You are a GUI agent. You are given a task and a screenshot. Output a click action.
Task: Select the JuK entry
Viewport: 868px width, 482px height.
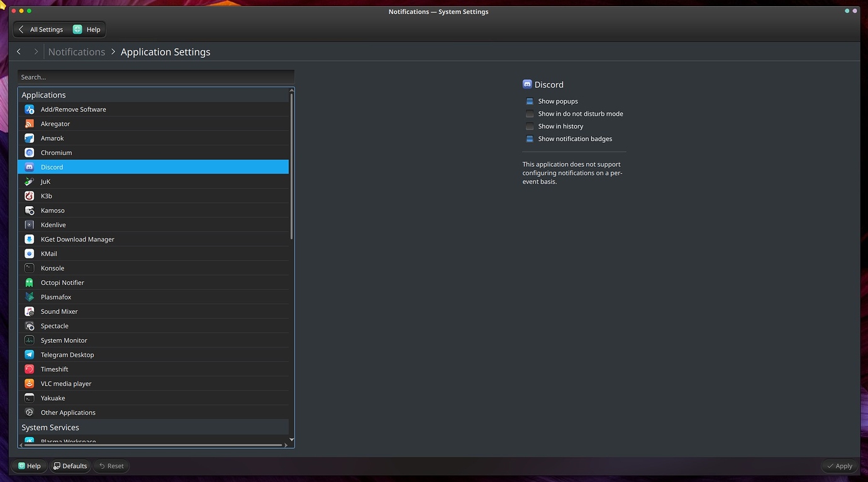153,182
